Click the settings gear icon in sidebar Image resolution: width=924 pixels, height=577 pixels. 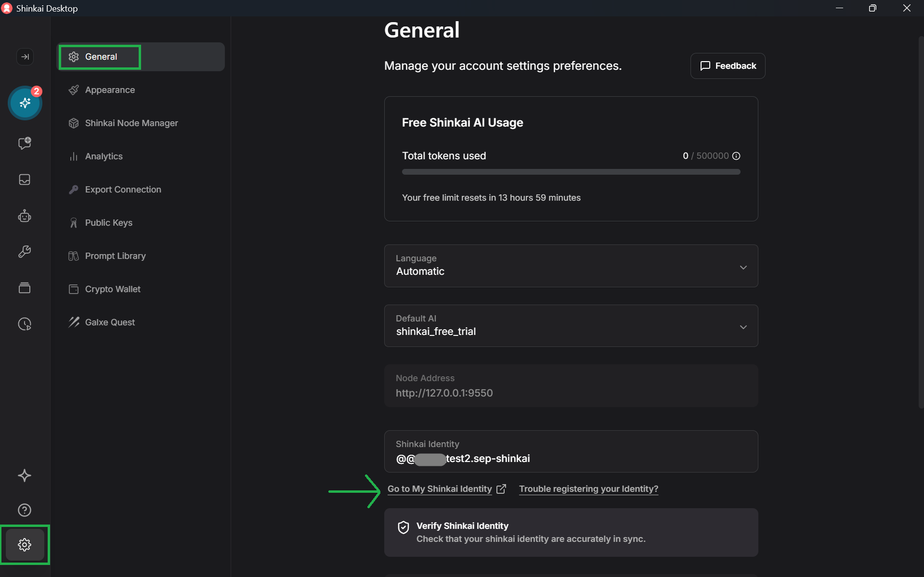pos(25,545)
